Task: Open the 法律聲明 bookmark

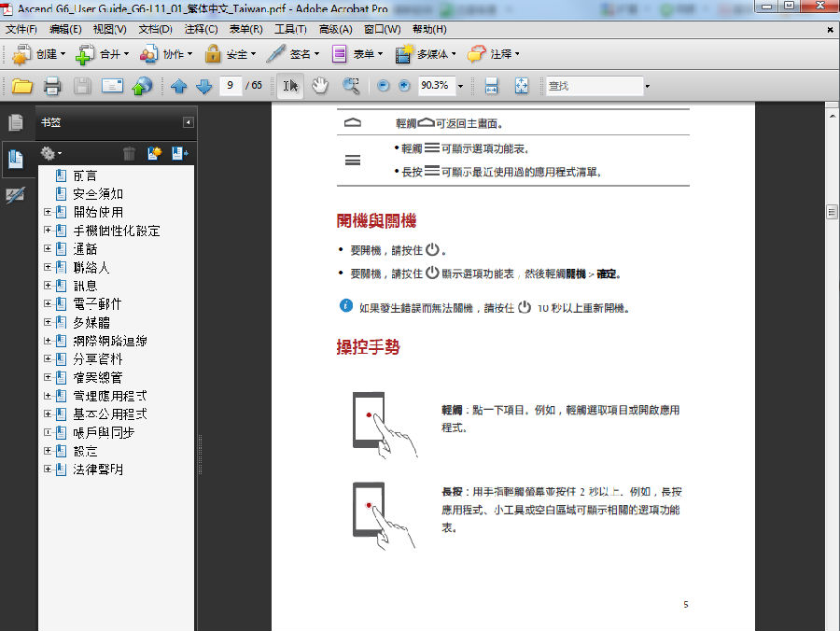Action: pos(98,470)
